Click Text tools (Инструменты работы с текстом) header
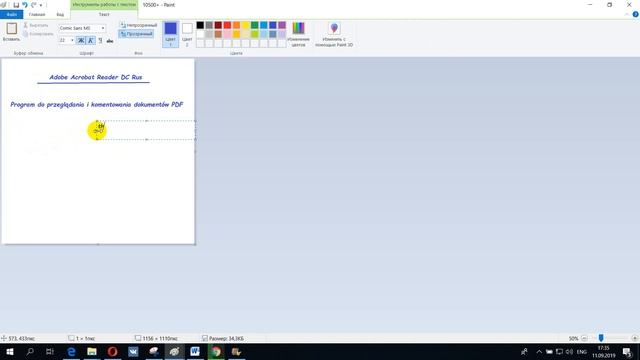640x360 pixels. 104,4
